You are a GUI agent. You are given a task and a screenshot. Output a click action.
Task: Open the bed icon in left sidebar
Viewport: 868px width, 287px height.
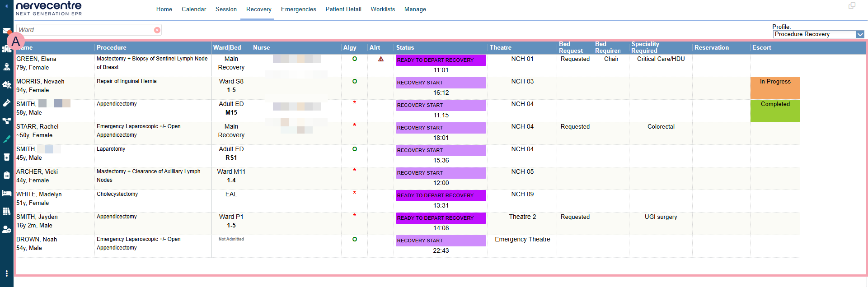pos(6,193)
